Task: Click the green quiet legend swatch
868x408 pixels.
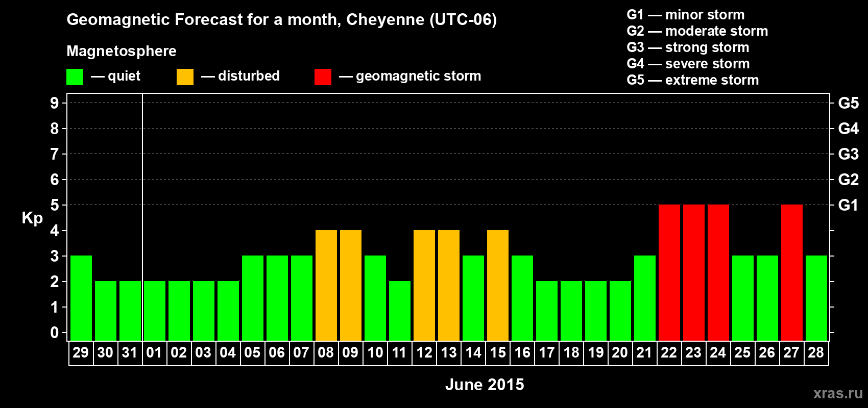Action: pyautogui.click(x=75, y=77)
